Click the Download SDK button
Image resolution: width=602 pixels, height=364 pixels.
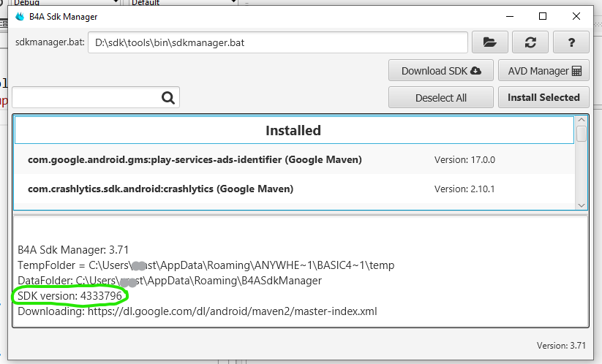(x=441, y=71)
